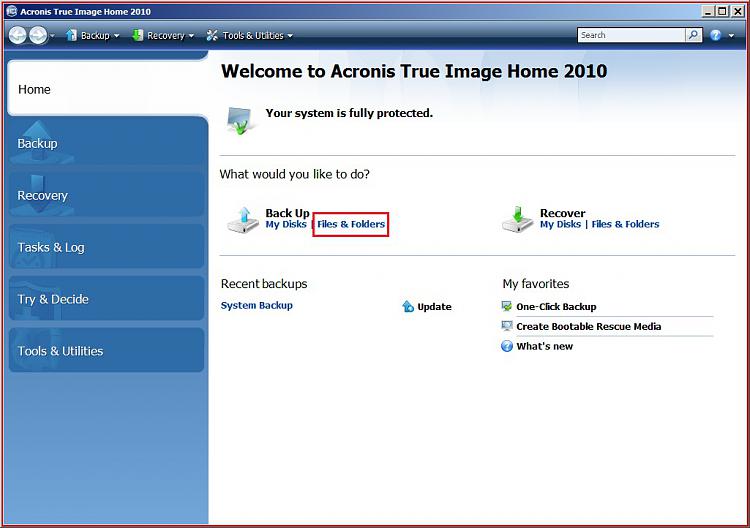Viewport: 750px width, 528px height.
Task: Click the Recover disk icon
Action: 518,220
